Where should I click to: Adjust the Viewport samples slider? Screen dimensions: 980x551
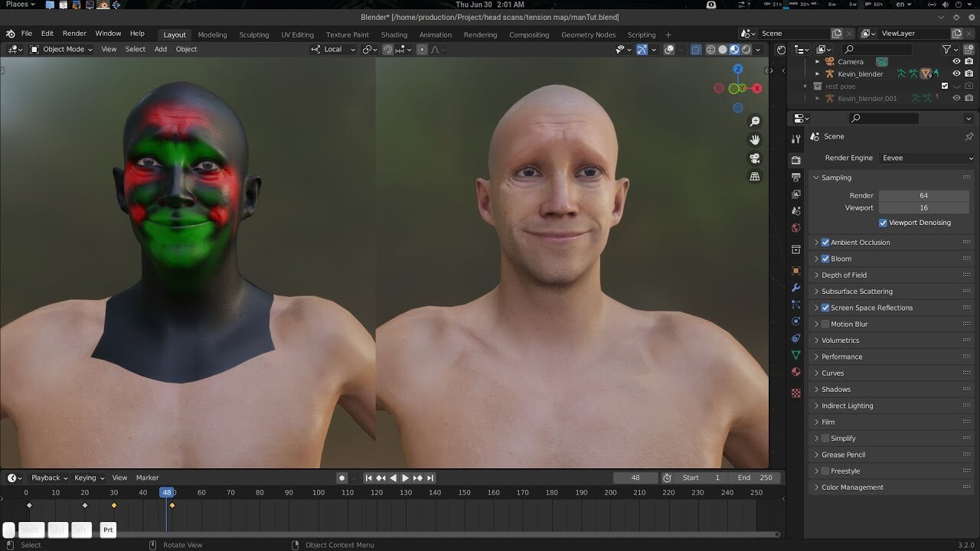pos(924,207)
